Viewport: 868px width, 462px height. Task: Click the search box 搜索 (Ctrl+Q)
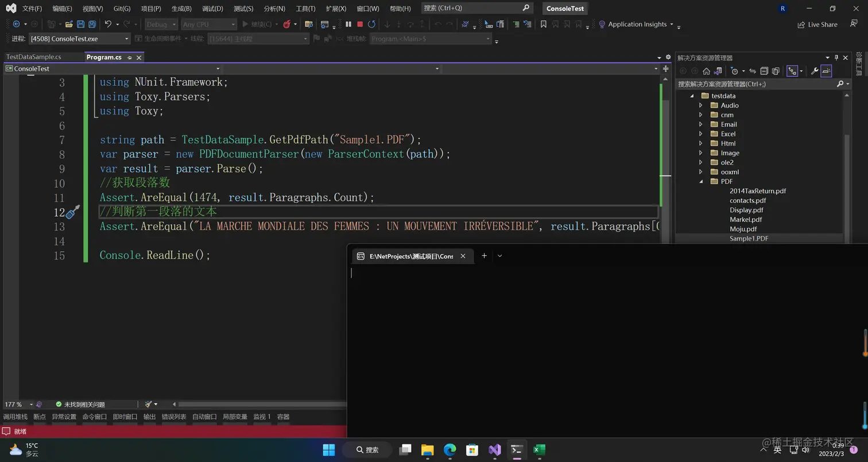[476, 8]
